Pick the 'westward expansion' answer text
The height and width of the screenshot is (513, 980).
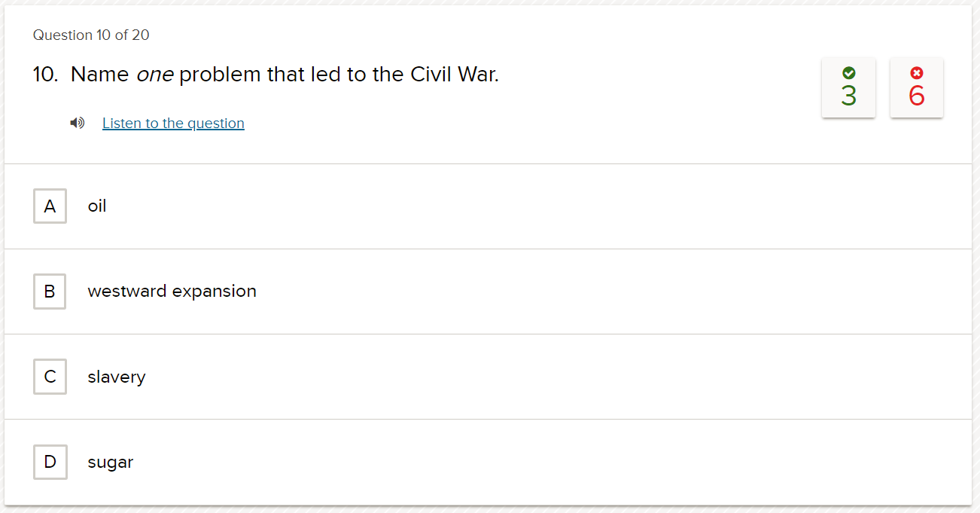click(x=172, y=292)
